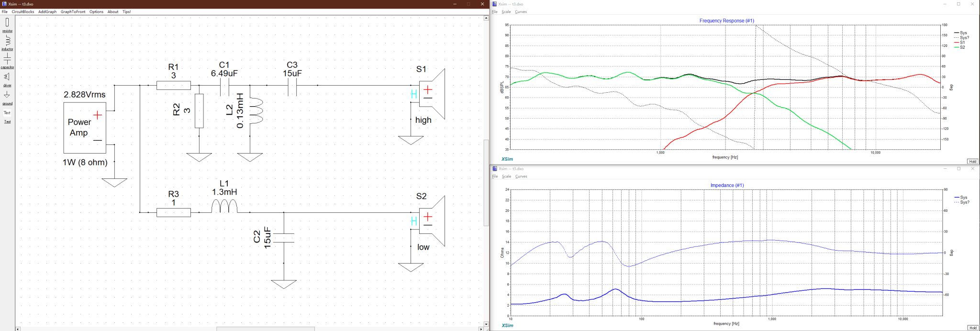980x331 pixels.
Task: Click the ground symbol under the Power Amp
Action: tap(114, 183)
